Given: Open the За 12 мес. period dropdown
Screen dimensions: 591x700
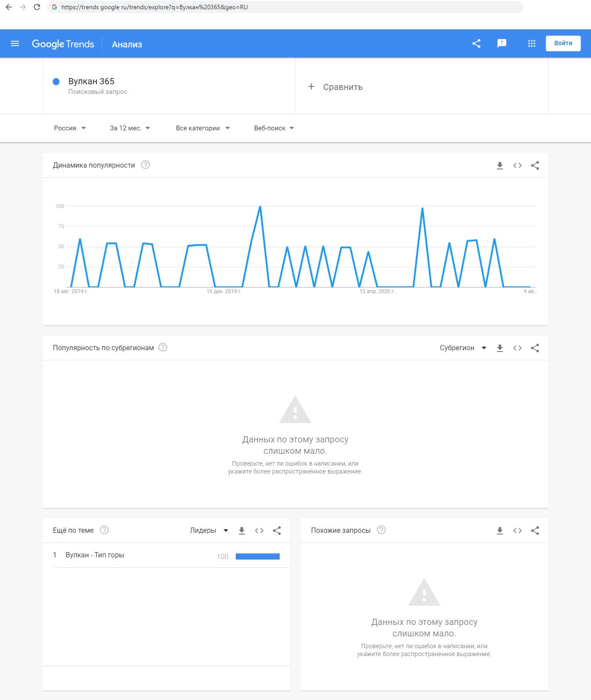Looking at the screenshot, I should pos(130,128).
